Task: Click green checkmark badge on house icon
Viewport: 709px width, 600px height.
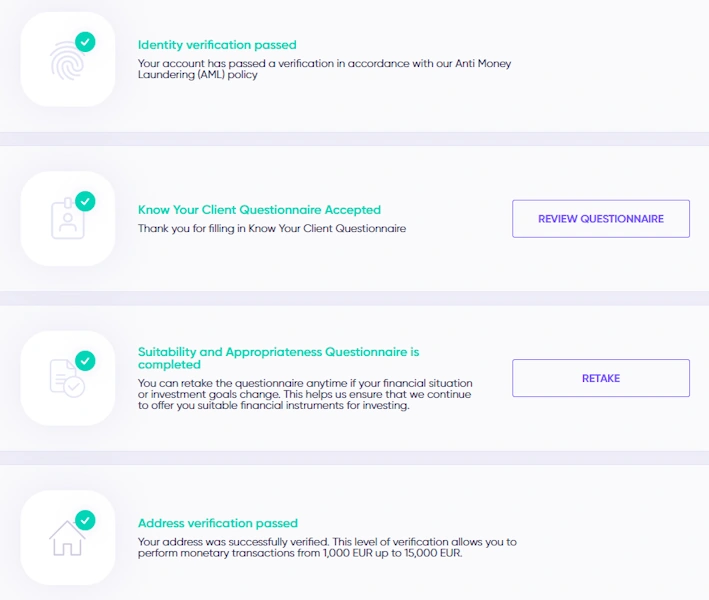Action: click(x=85, y=519)
